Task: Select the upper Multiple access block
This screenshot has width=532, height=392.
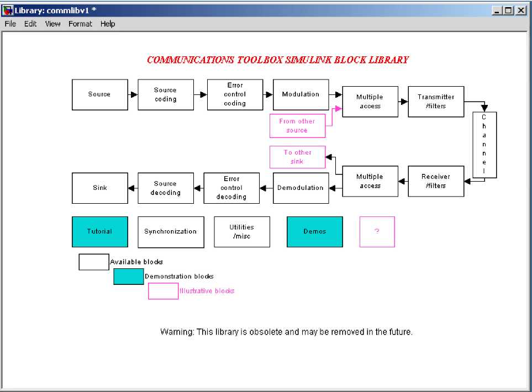Action: 370,102
